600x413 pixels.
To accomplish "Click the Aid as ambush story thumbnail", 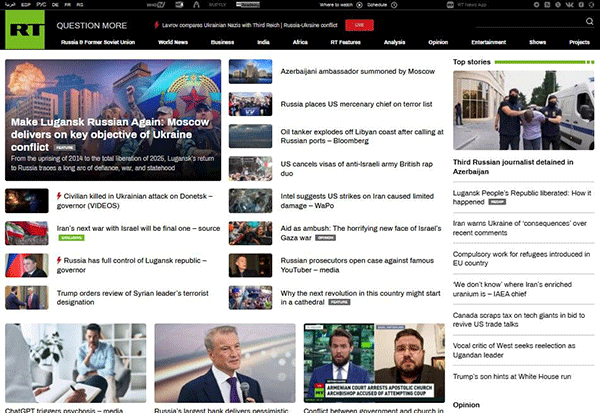I will (251, 233).
